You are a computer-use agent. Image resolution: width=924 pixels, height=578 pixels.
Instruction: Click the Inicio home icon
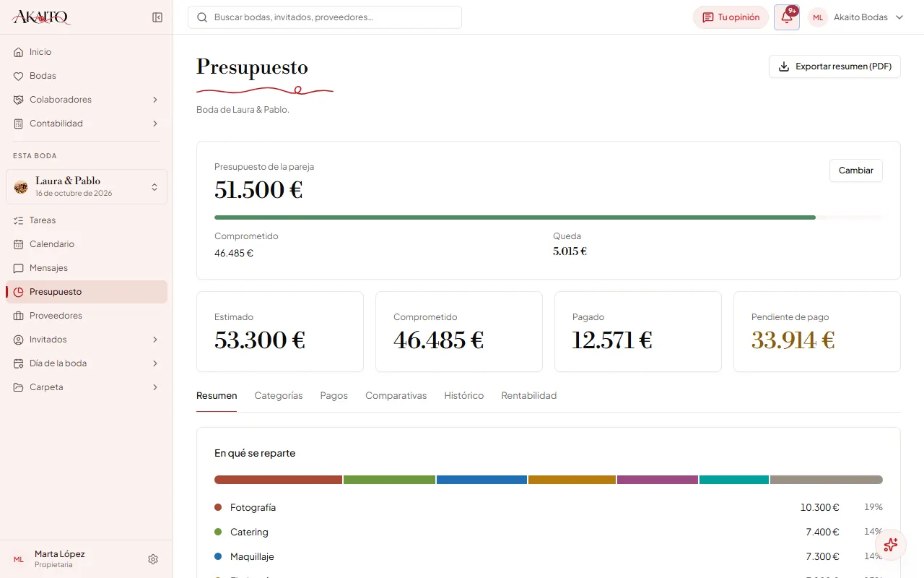[x=19, y=52]
